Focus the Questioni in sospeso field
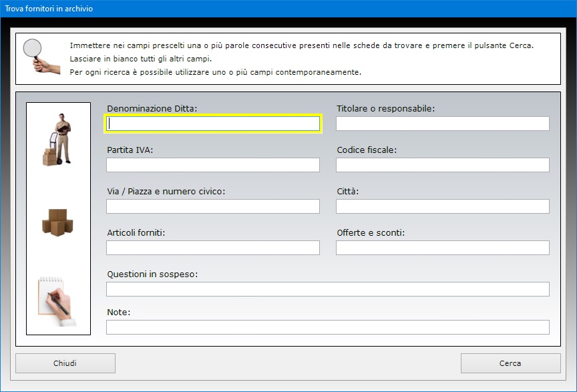The width and height of the screenshot is (577, 392). pos(328,289)
